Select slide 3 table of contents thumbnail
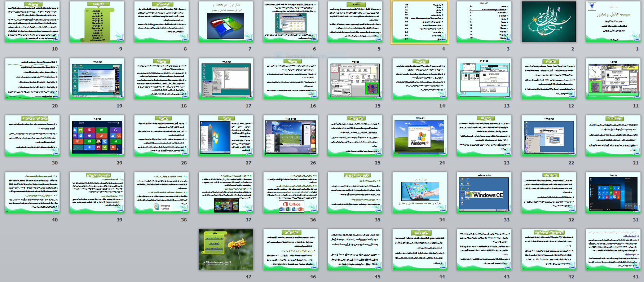Viewport: 644px width, 282px height. click(484, 22)
